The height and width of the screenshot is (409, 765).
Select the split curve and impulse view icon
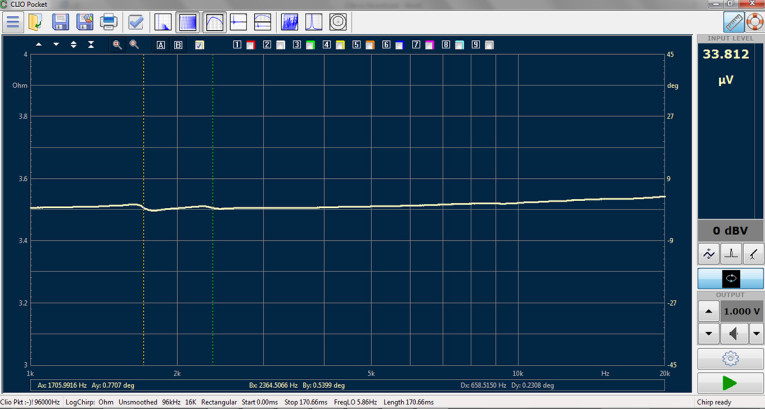coord(262,22)
